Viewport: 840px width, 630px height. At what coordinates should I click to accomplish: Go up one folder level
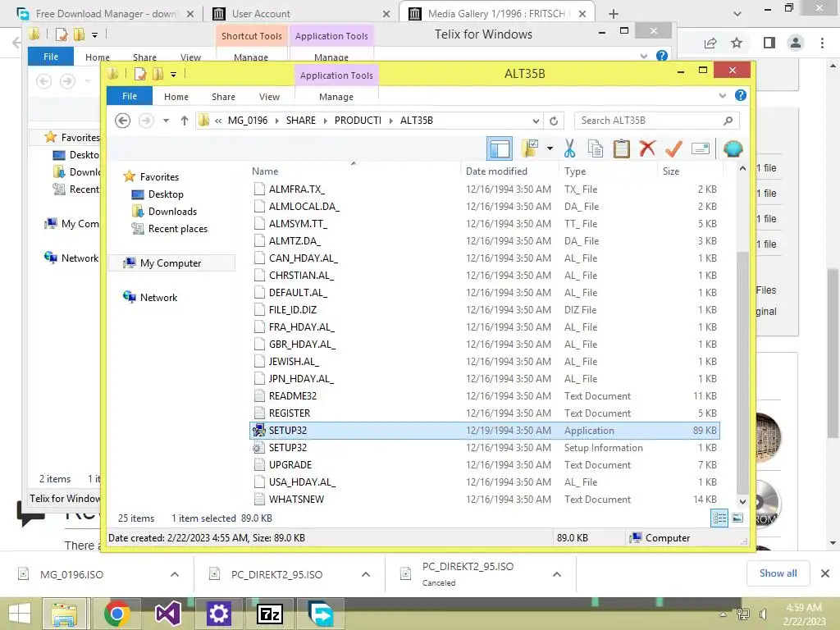point(185,121)
